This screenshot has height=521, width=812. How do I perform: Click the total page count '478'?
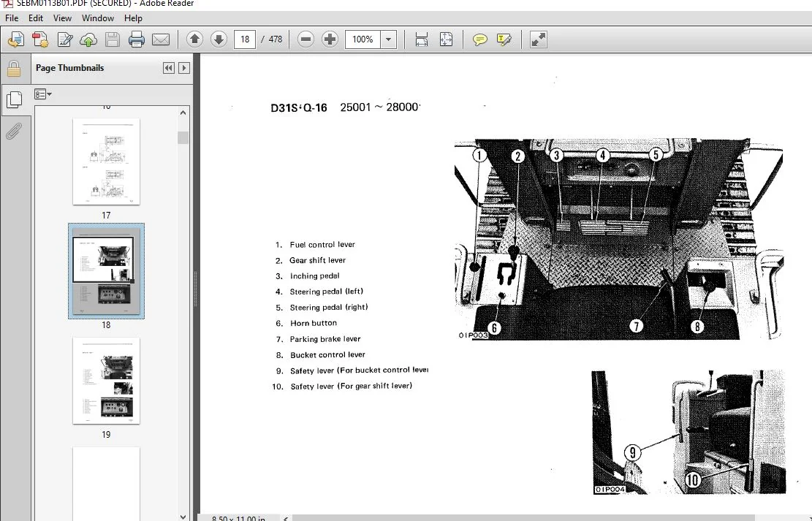(276, 39)
